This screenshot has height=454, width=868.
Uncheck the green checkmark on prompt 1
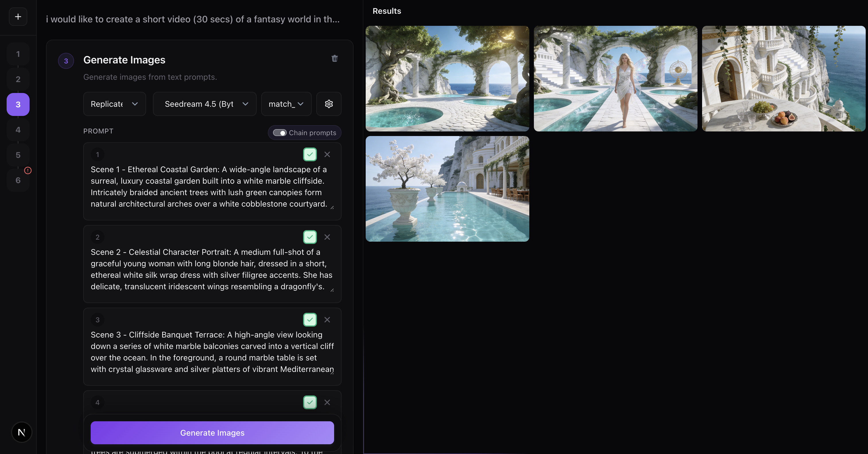[x=310, y=154]
